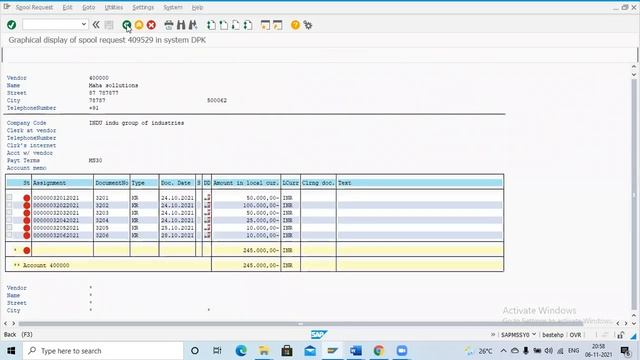Image resolution: width=640 pixels, height=360 pixels.
Task: Go to Previous Page icon
Action: [x=224, y=25]
